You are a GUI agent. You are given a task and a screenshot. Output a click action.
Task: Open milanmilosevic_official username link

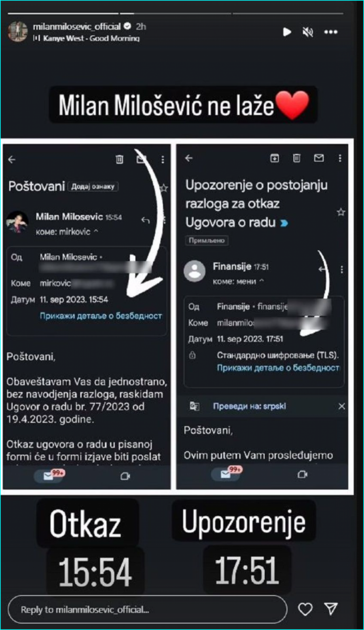77,27
